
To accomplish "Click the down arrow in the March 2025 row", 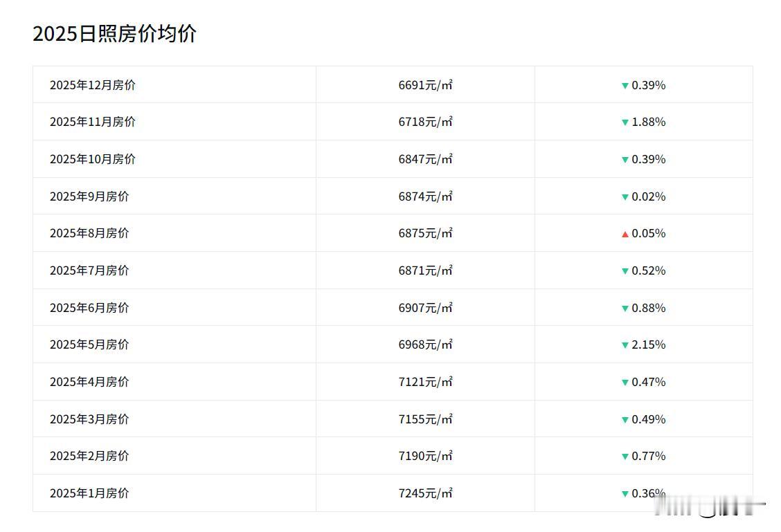I will click(x=625, y=420).
